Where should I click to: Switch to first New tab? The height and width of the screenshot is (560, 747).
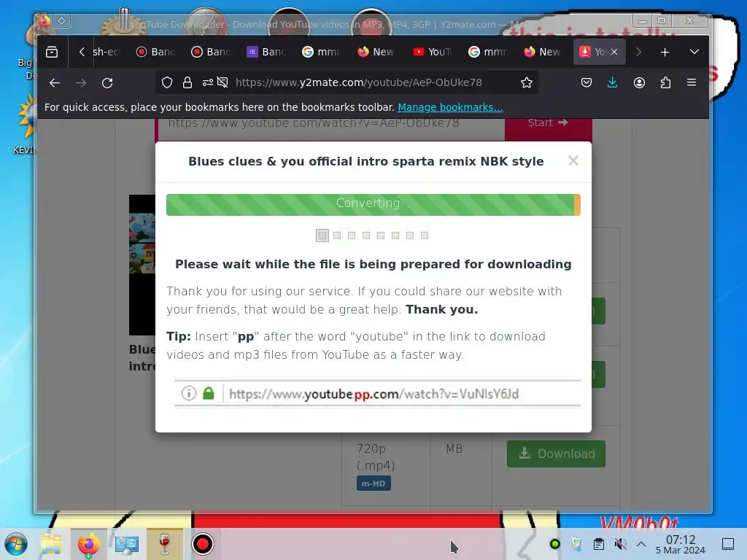point(376,52)
